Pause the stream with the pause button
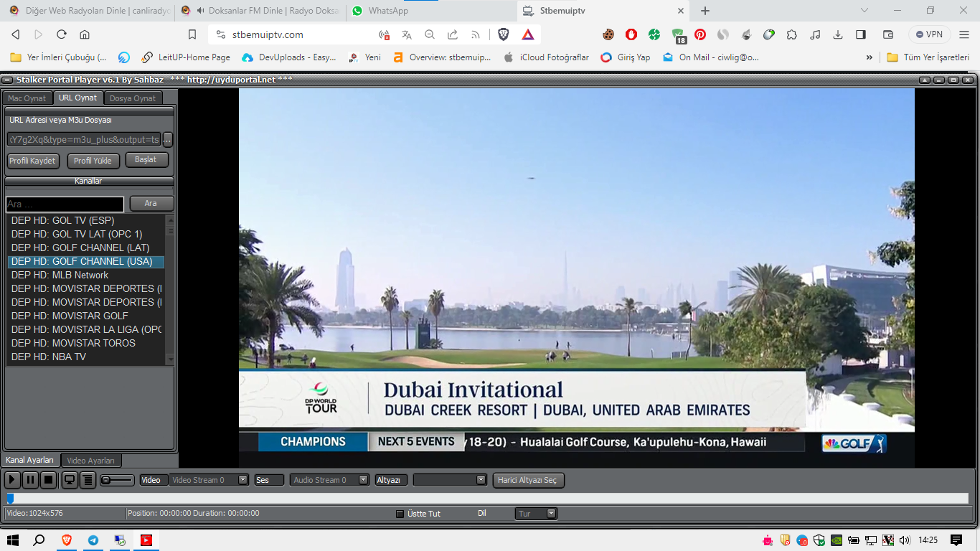Viewport: 980px width, 551px height. pos(30,480)
